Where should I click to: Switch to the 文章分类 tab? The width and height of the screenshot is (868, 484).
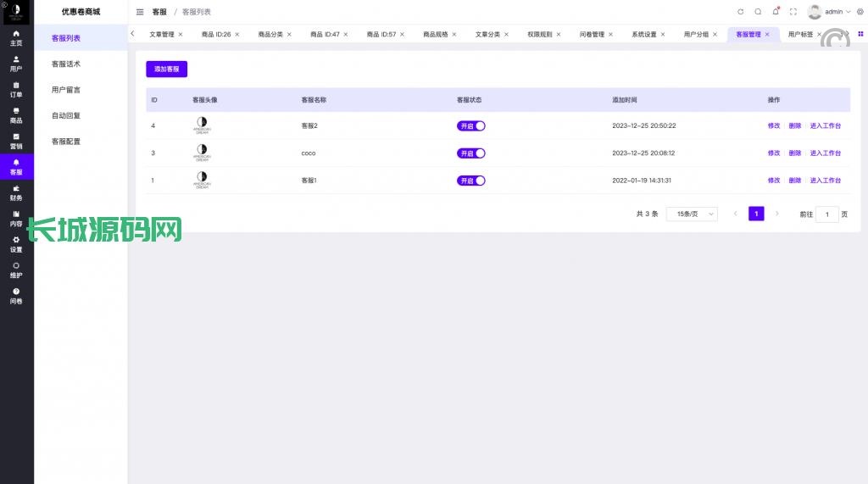point(487,35)
